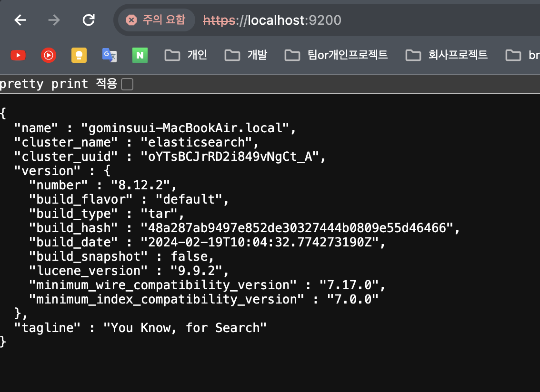Reload the localhost:9200 page
The width and height of the screenshot is (540, 392).
tap(89, 20)
